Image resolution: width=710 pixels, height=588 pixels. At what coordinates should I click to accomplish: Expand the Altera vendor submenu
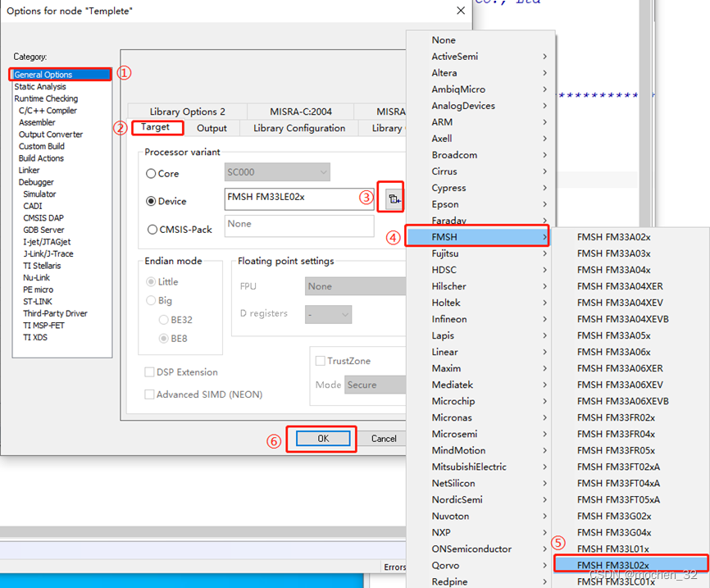(x=480, y=72)
